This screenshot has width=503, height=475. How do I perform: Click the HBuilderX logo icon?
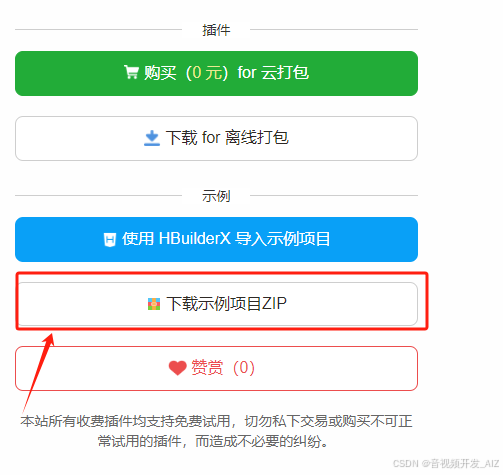click(x=110, y=240)
